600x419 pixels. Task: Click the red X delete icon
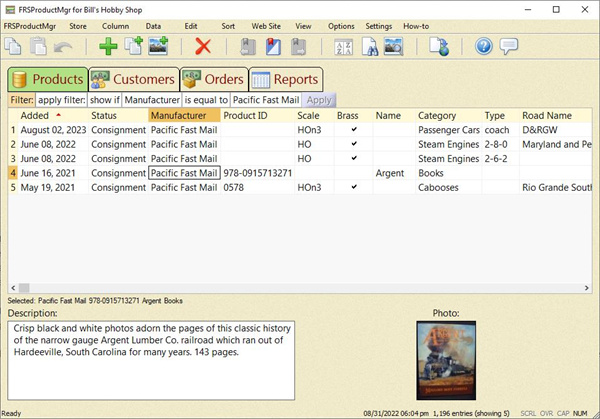(x=203, y=46)
